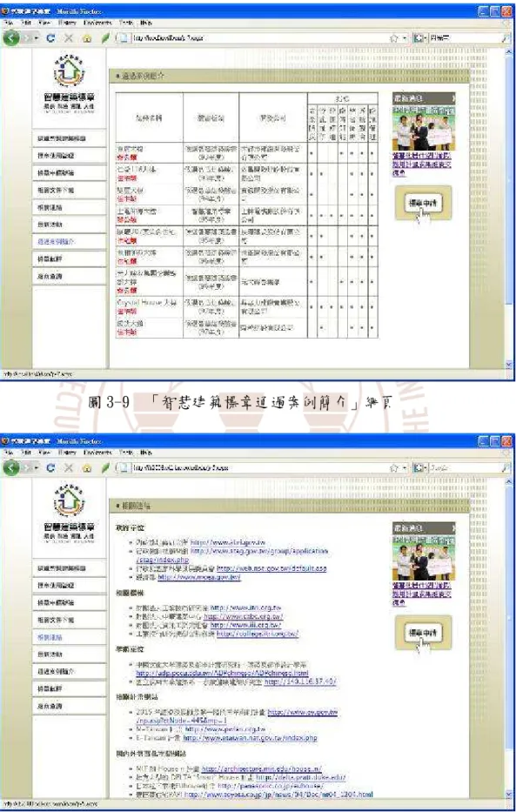This screenshot has width=516, height=812.
Task: Click the house logo in the bottom window sidebar
Action: 69,500
